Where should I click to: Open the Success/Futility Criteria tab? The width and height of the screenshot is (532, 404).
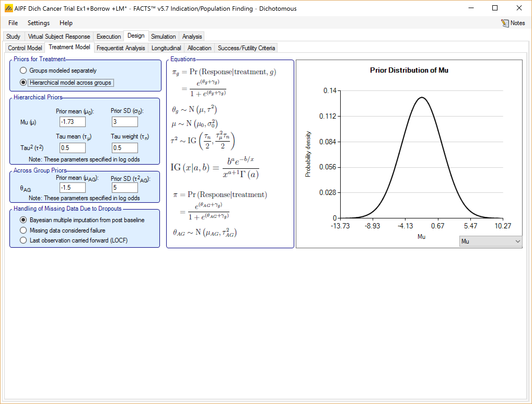pyautogui.click(x=246, y=48)
